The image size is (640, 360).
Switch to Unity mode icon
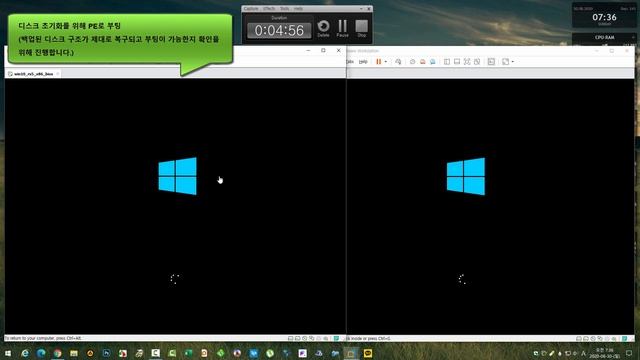click(x=477, y=62)
